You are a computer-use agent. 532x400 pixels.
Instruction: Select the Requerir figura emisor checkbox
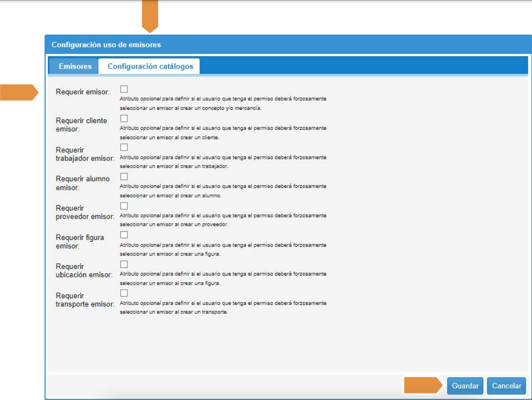pos(124,235)
